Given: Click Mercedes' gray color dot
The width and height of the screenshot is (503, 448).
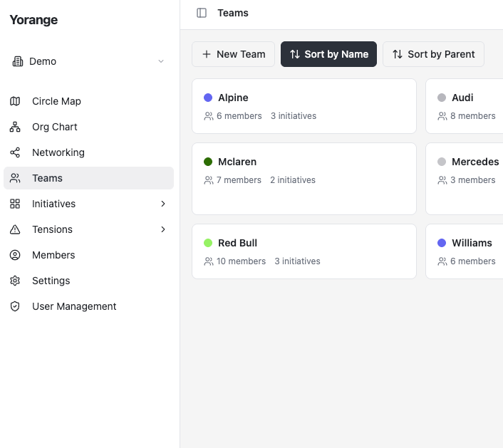Looking at the screenshot, I should click(442, 162).
